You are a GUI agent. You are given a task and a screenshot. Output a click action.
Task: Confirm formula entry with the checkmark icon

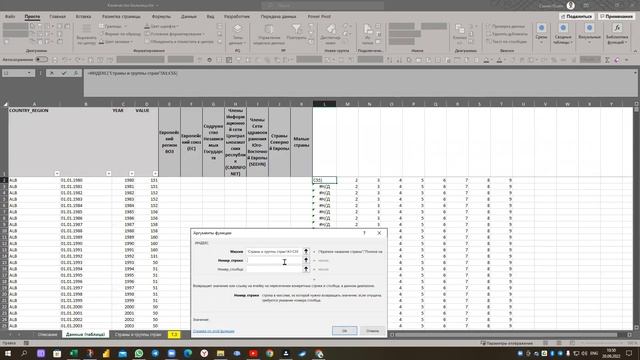pos(64,73)
